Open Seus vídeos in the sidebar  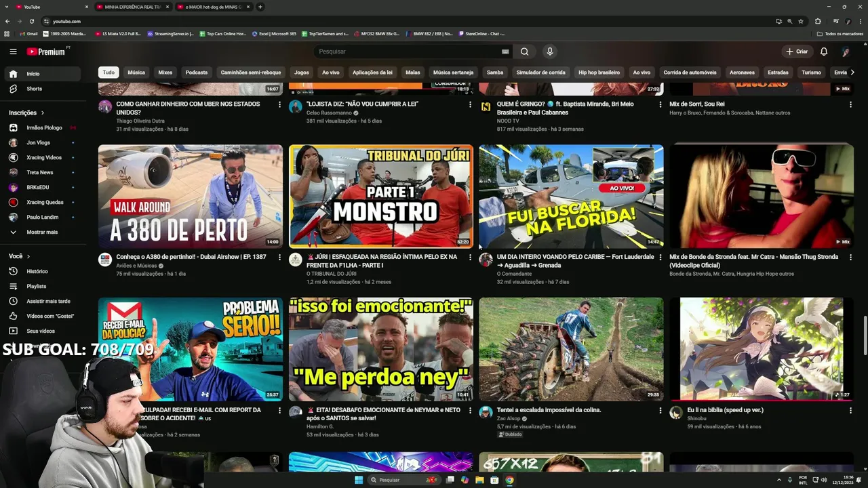[41, 331]
